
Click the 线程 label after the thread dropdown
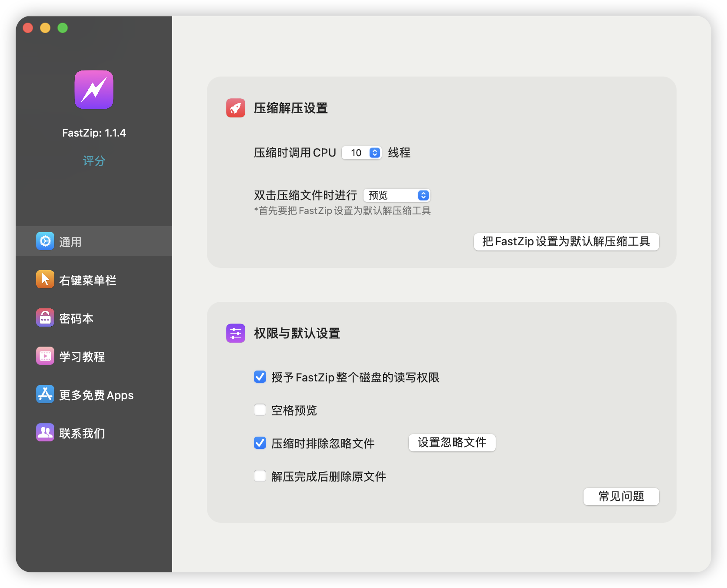[399, 153]
